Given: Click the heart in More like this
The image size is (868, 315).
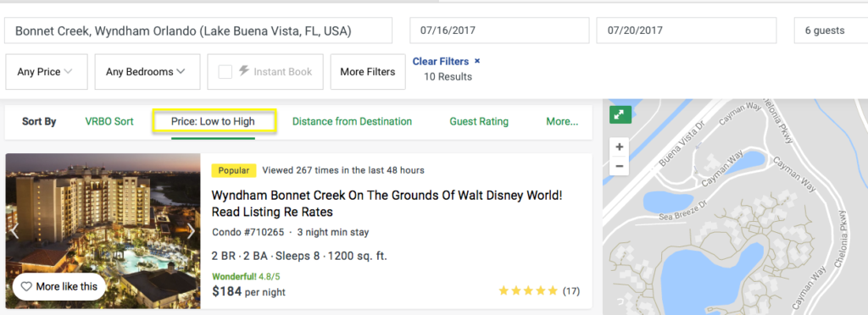Looking at the screenshot, I should point(25,287).
